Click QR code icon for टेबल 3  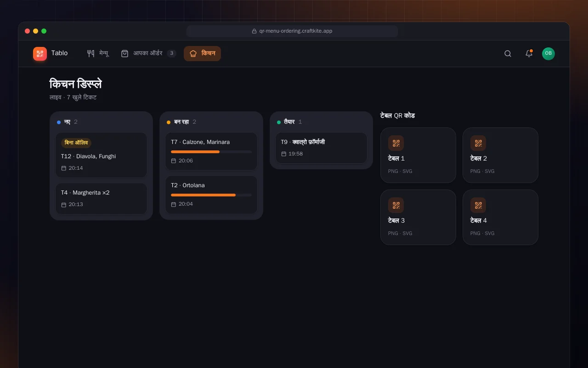click(x=396, y=205)
